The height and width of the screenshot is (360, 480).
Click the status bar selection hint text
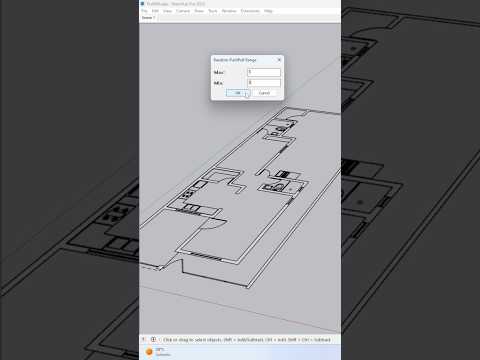coord(247,340)
